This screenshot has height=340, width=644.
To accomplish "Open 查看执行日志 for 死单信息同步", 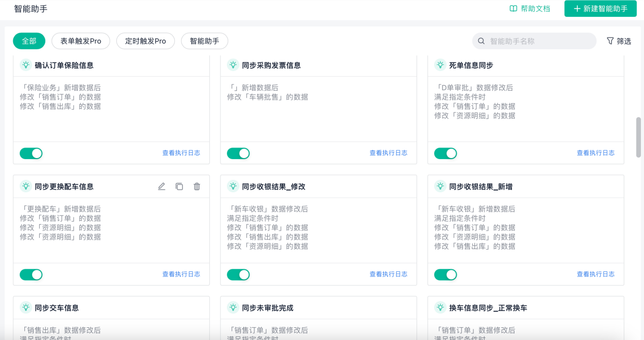I will click(595, 153).
